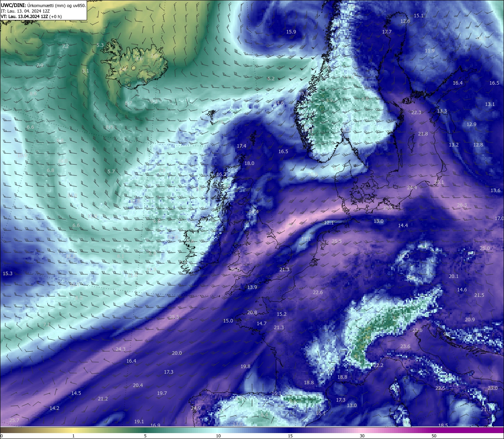Screen dimensions: 504x439
Task: Click the 13.1 value label
Action: [x=490, y=104]
